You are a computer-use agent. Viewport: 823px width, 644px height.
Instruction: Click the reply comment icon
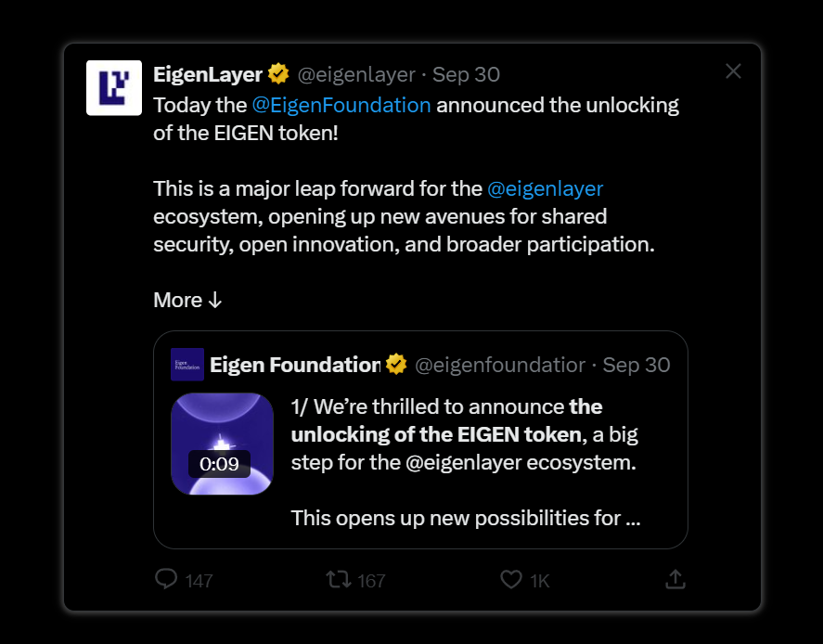166,579
